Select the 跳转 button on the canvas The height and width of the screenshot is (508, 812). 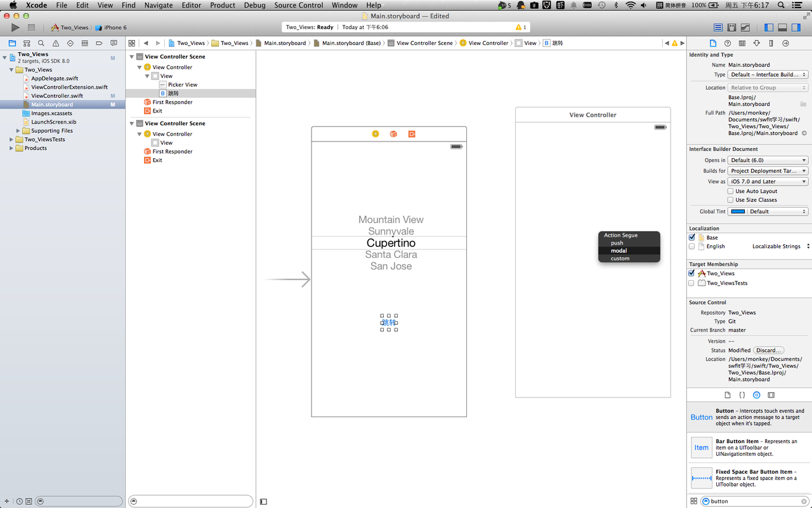click(389, 323)
